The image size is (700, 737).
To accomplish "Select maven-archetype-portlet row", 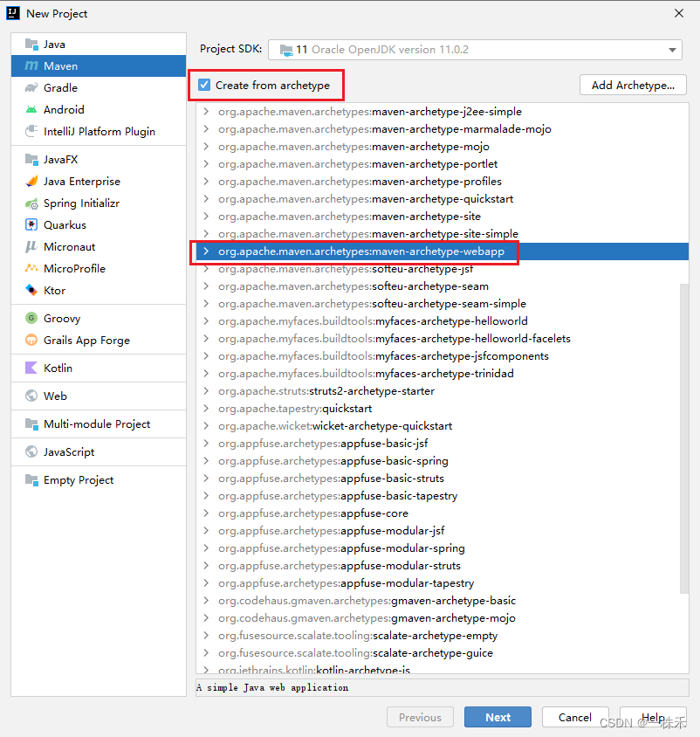I will click(x=442, y=164).
